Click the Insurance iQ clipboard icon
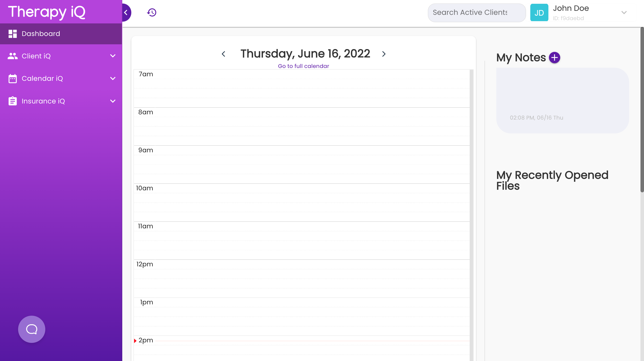Viewport: 644px width, 361px height. pos(13,101)
